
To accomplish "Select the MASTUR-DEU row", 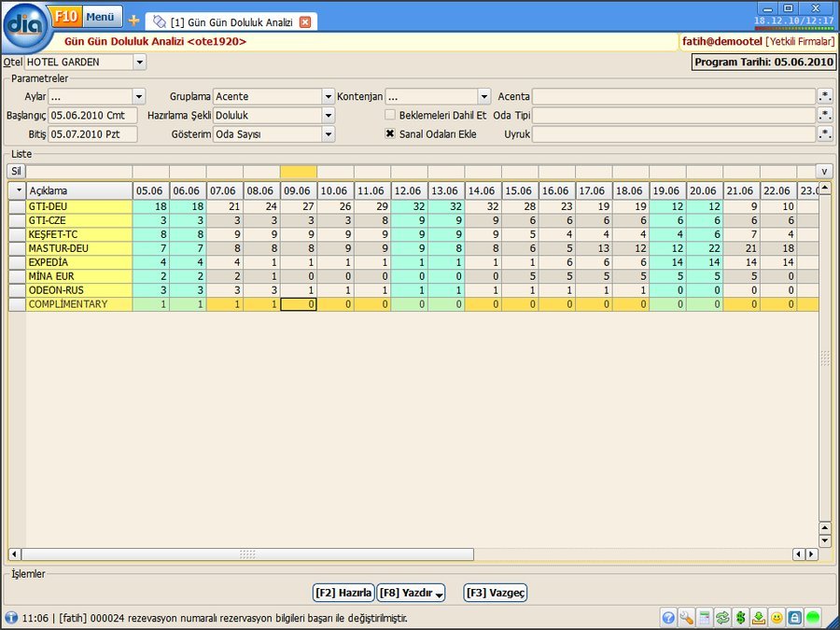I will click(x=413, y=248).
